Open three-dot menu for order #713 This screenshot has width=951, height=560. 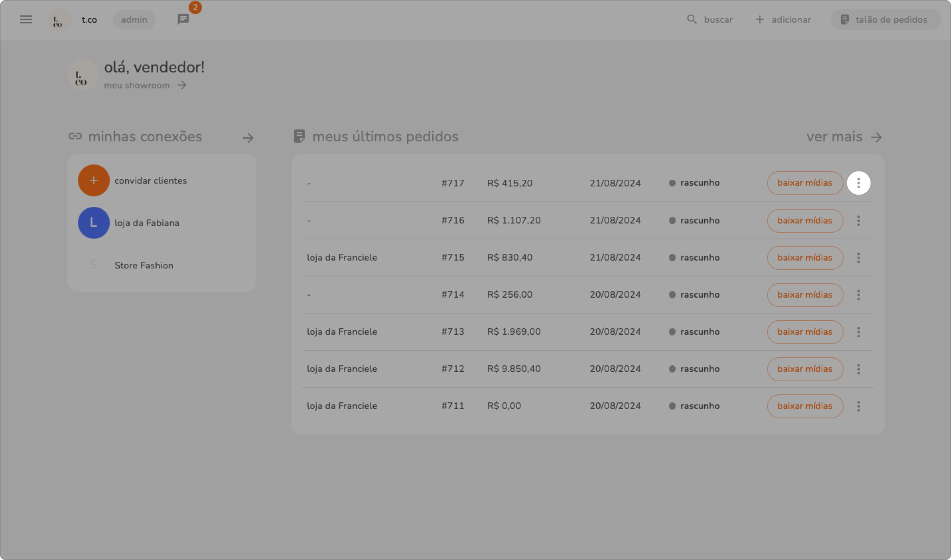[x=858, y=332]
